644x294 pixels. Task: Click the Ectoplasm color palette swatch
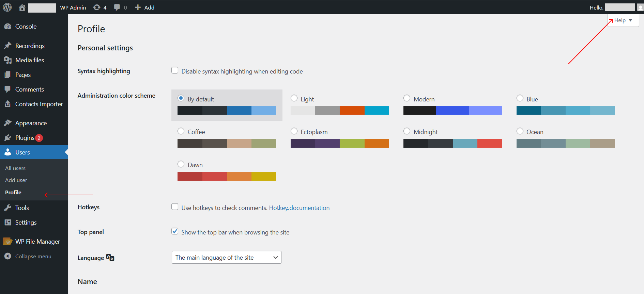coord(340,144)
